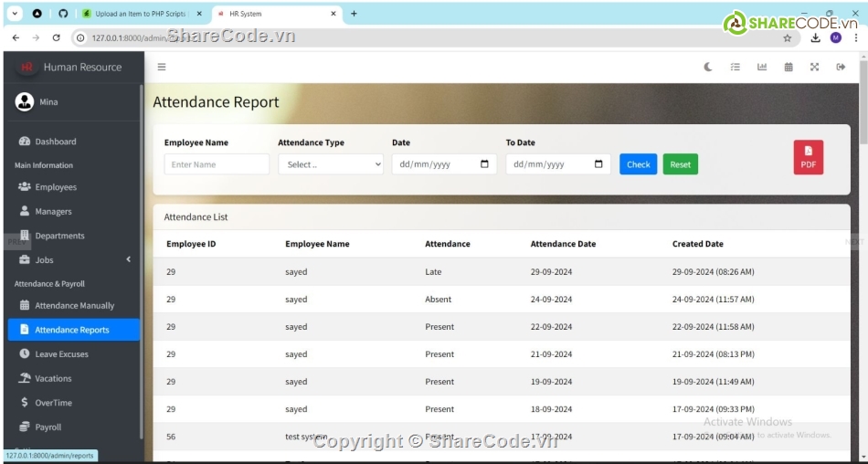Open the Managers sidebar item
Screen dimensions: 868x464
[73, 212]
